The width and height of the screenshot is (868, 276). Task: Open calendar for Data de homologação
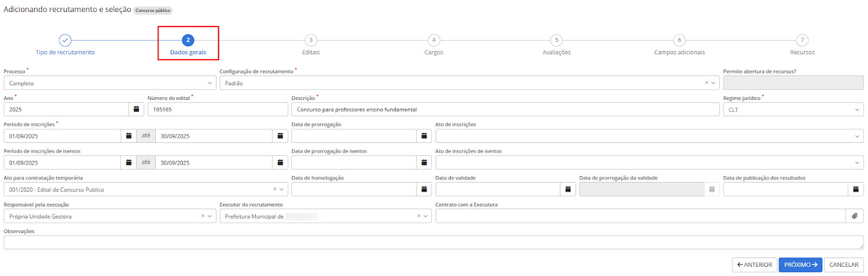[424, 189]
